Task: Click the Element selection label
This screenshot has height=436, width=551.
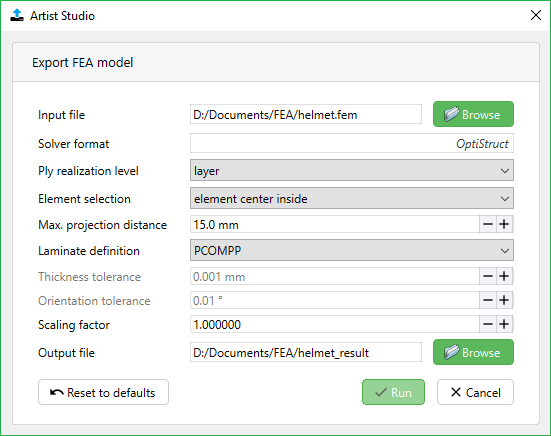Action: [84, 199]
